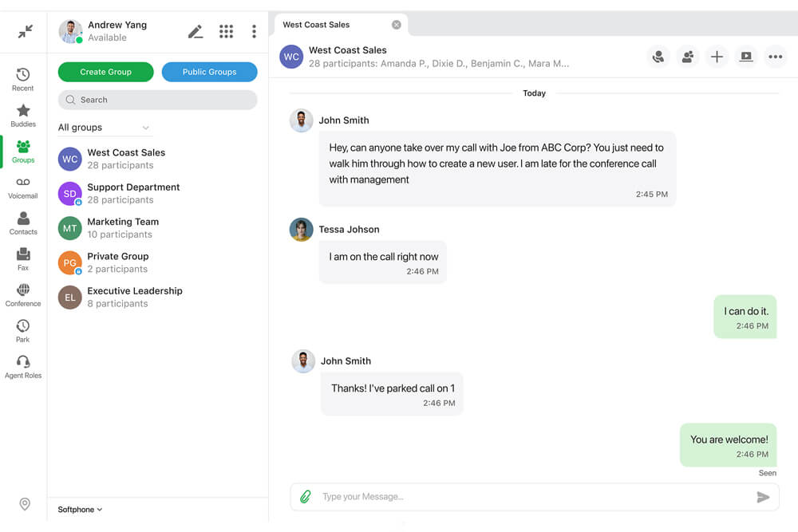Image resolution: width=798 pixels, height=532 pixels.
Task: Open the dialpad grid icon
Action: 226,32
